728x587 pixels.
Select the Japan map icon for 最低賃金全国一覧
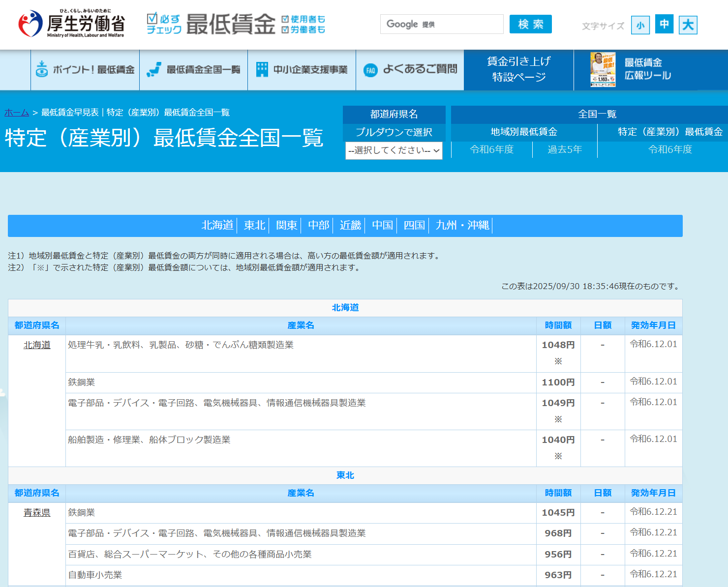click(154, 69)
